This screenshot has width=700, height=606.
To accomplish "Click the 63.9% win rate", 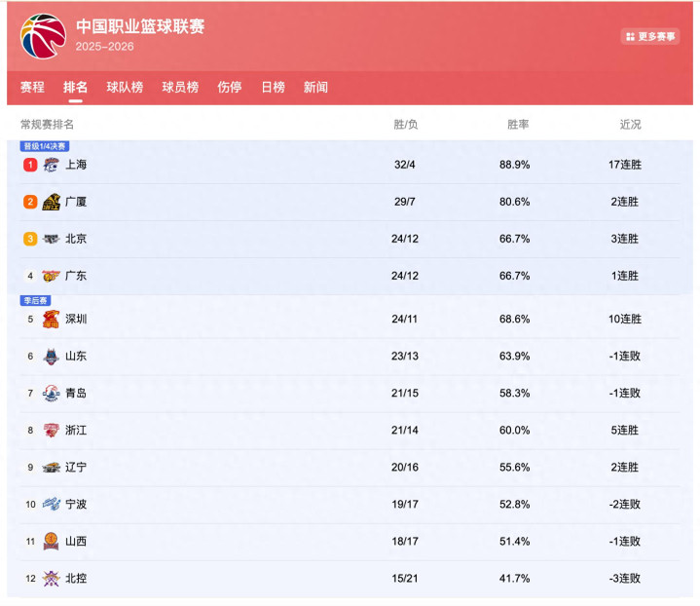I will [x=514, y=357].
